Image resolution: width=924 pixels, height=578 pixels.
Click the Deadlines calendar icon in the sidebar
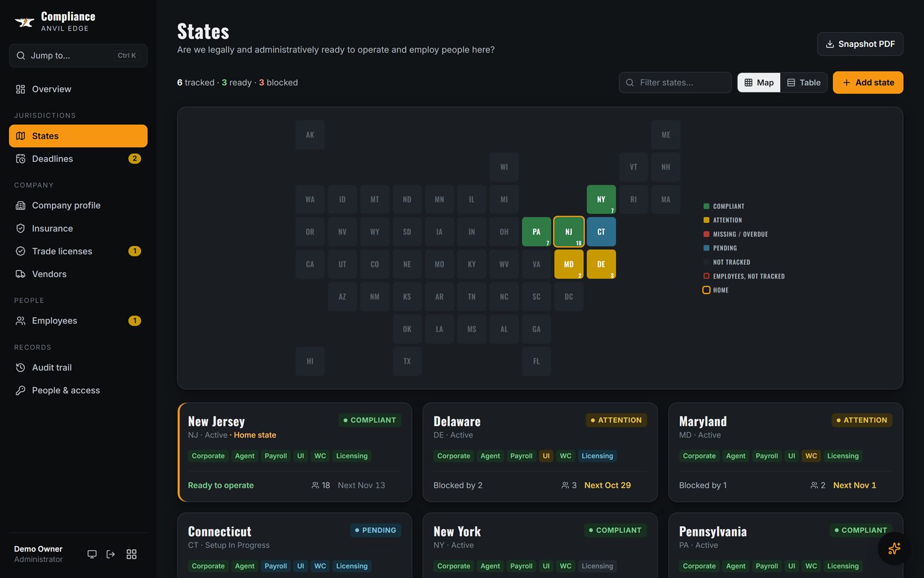(21, 159)
